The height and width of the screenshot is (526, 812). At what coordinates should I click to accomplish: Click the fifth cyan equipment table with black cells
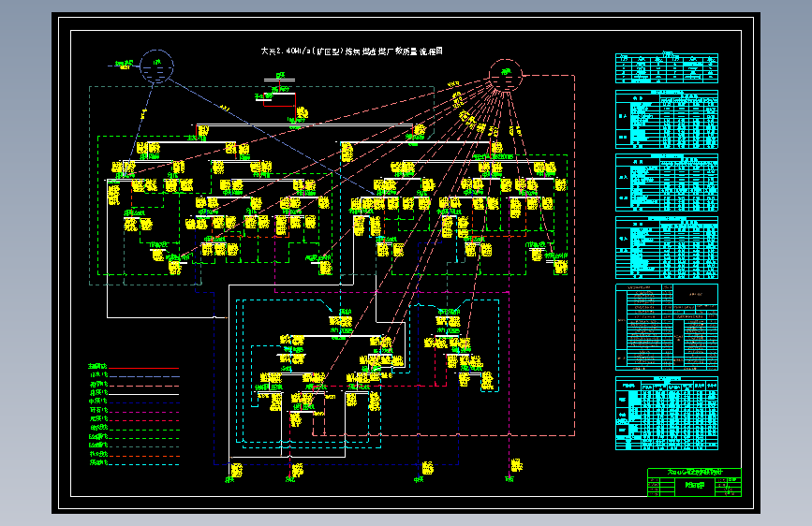[x=667, y=327]
